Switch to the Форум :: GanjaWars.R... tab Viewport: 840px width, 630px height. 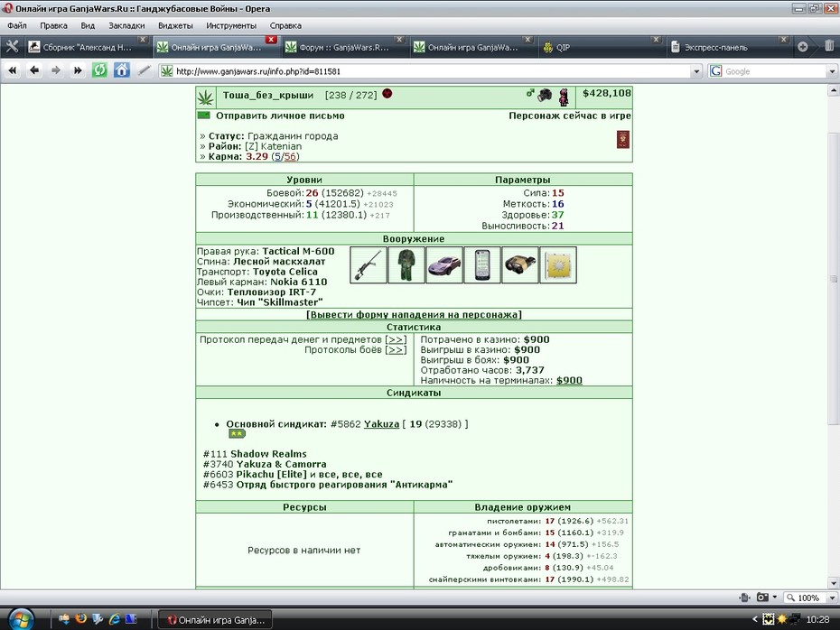pos(343,47)
